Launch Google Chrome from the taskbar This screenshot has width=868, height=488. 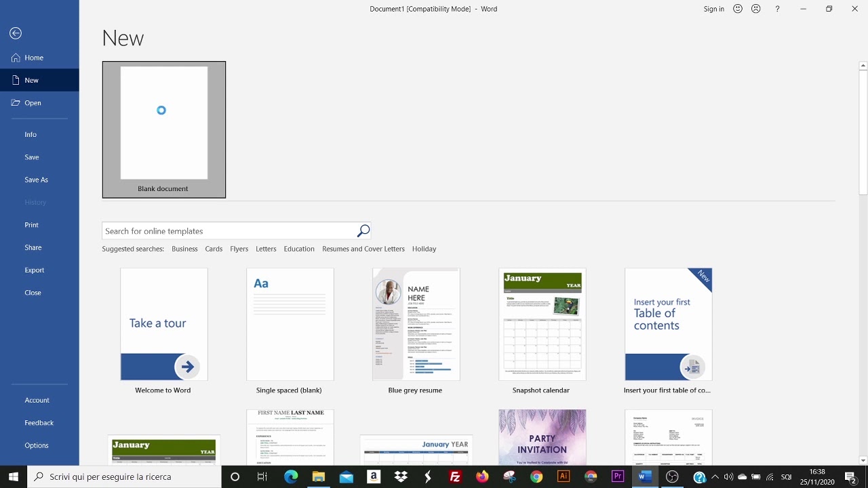point(536,476)
